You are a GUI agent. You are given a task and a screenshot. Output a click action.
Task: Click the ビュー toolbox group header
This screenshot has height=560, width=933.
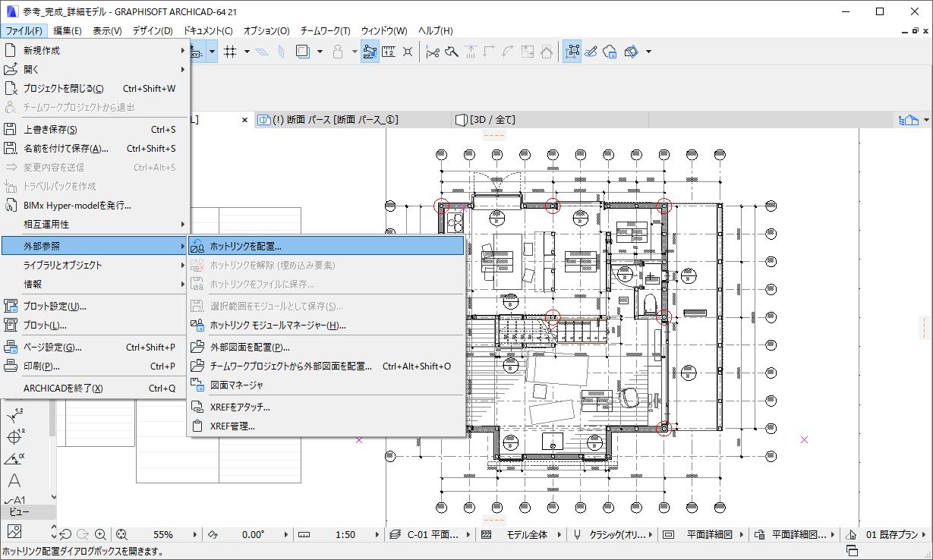[28, 512]
